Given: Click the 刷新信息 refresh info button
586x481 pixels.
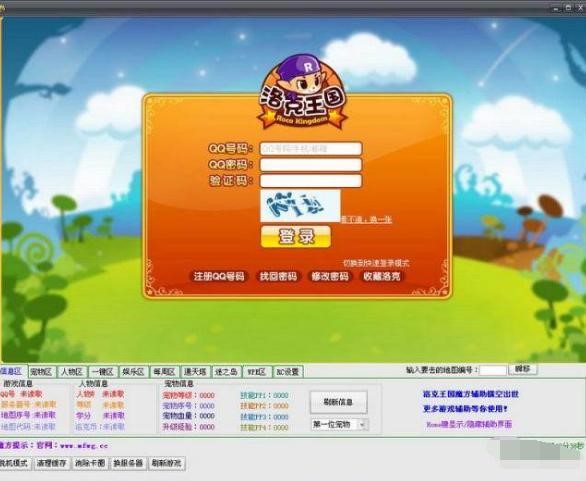Looking at the screenshot, I should click(339, 403).
